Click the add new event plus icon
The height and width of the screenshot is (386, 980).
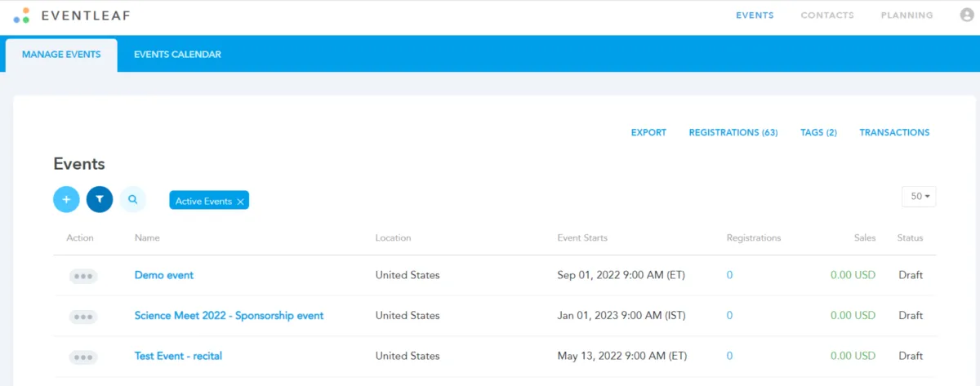click(x=67, y=199)
